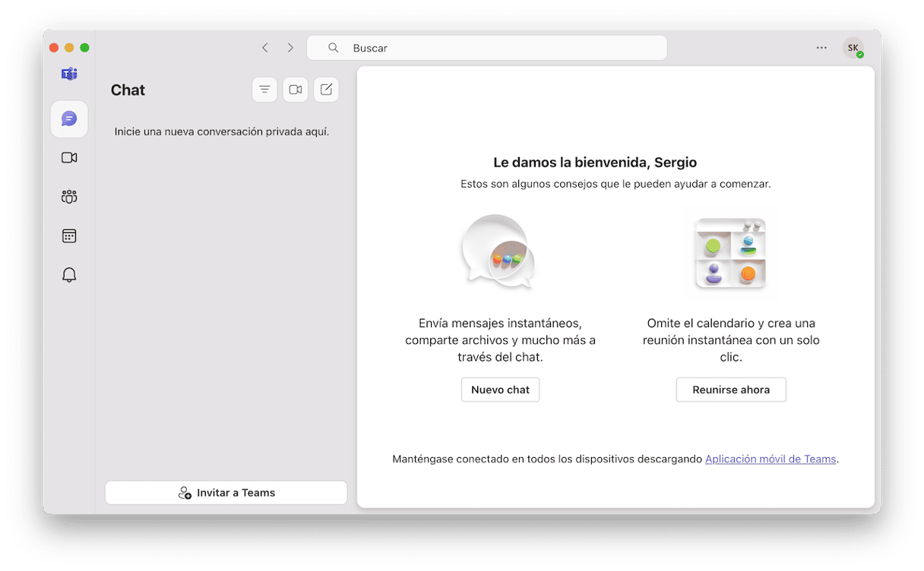Click into the Buscar search field

(x=487, y=48)
